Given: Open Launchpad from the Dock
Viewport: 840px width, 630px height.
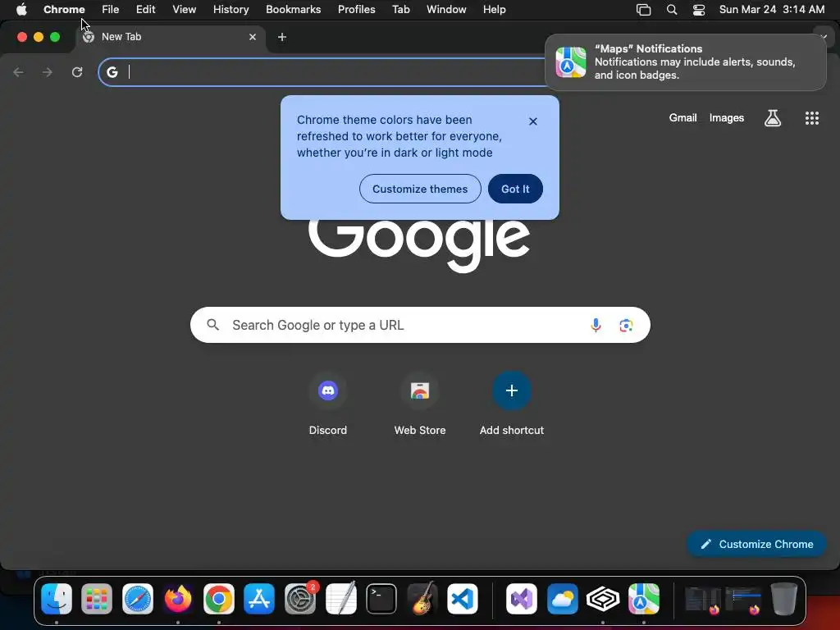Looking at the screenshot, I should pyautogui.click(x=97, y=598).
